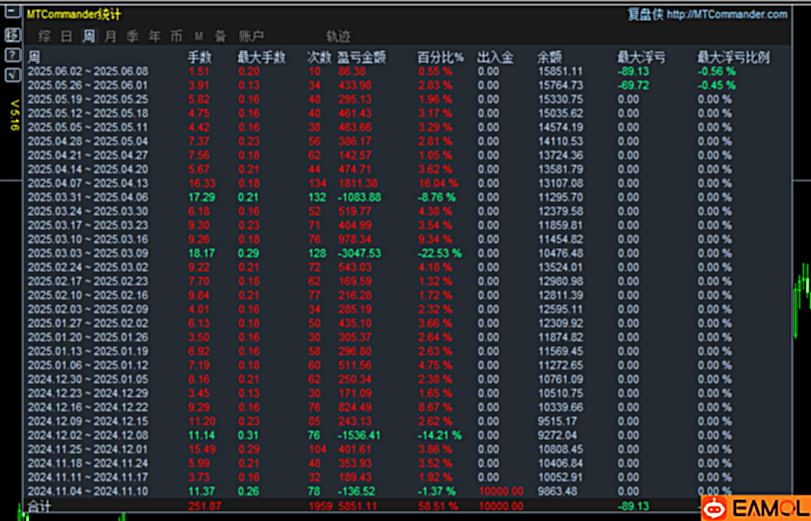Click the 百分比% column header
811x521 pixels.
click(441, 57)
